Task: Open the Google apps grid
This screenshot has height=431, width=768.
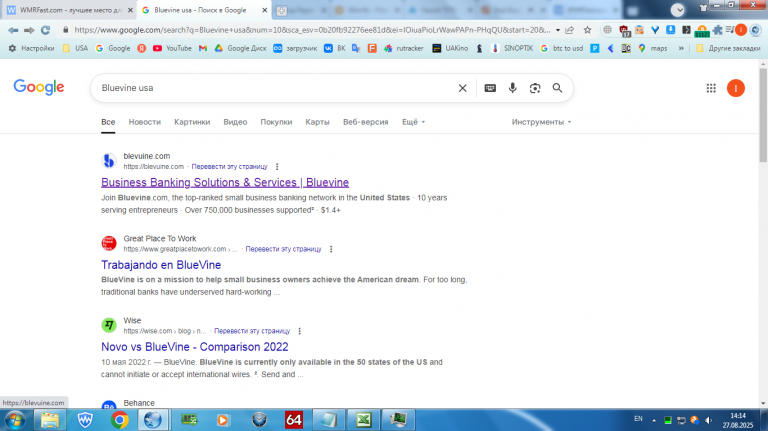Action: pyautogui.click(x=711, y=88)
